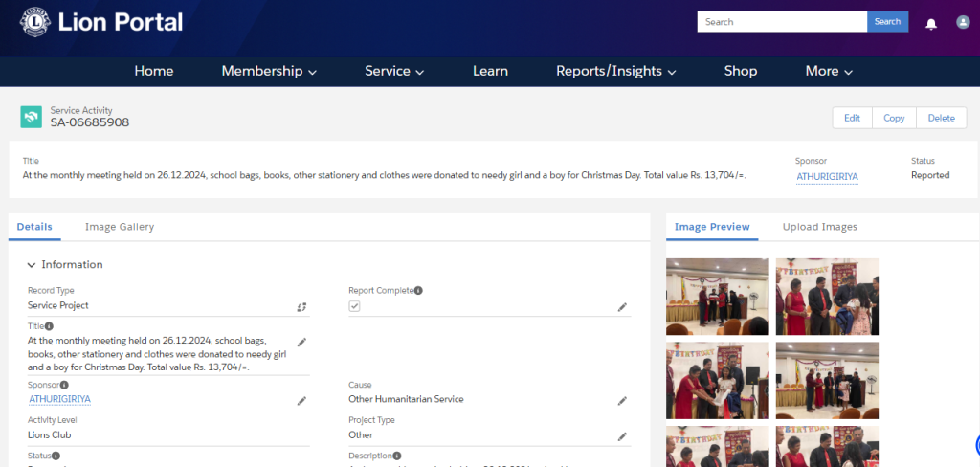Image resolution: width=980 pixels, height=467 pixels.
Task: Edit Project Type pencil icon
Action: [622, 436]
